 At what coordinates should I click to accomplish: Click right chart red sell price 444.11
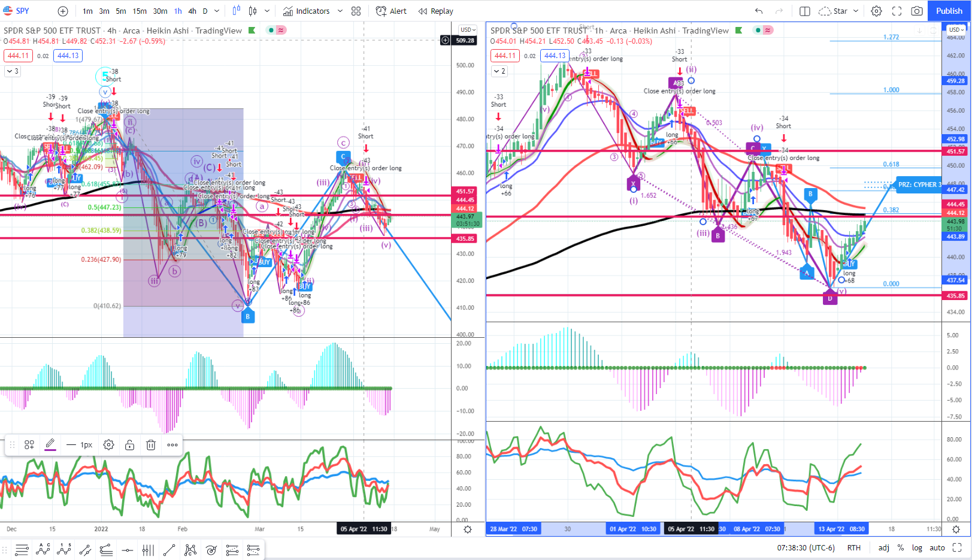pos(505,56)
